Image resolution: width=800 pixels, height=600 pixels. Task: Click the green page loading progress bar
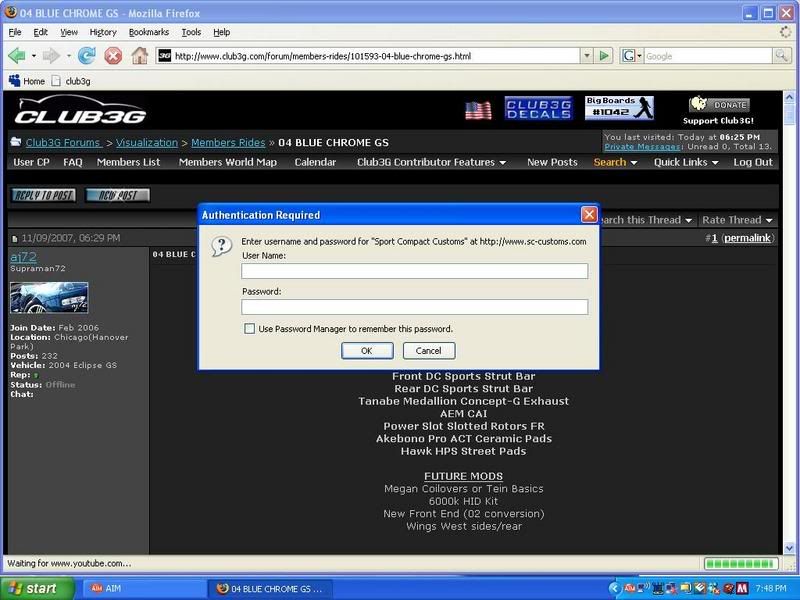741,563
